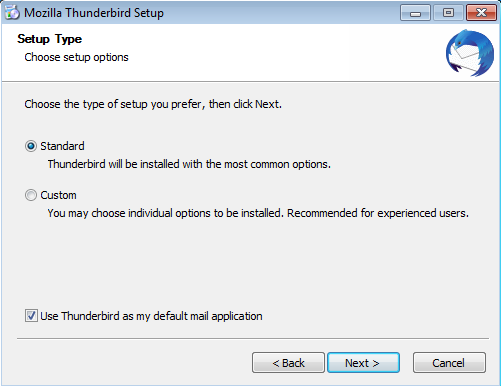
Task: Select the Standard setup radio button
Action: tap(31, 146)
